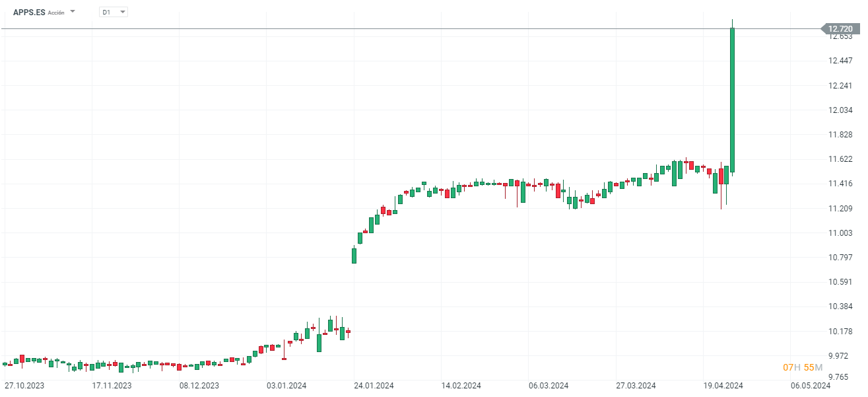Click the gap-up green candle near 24.01.2024
Screen dimensions: 868x397
click(354, 256)
